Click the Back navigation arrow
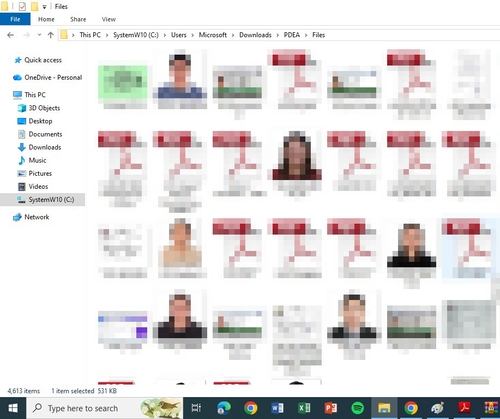Viewport: 500px width, 419px height. coord(11,35)
